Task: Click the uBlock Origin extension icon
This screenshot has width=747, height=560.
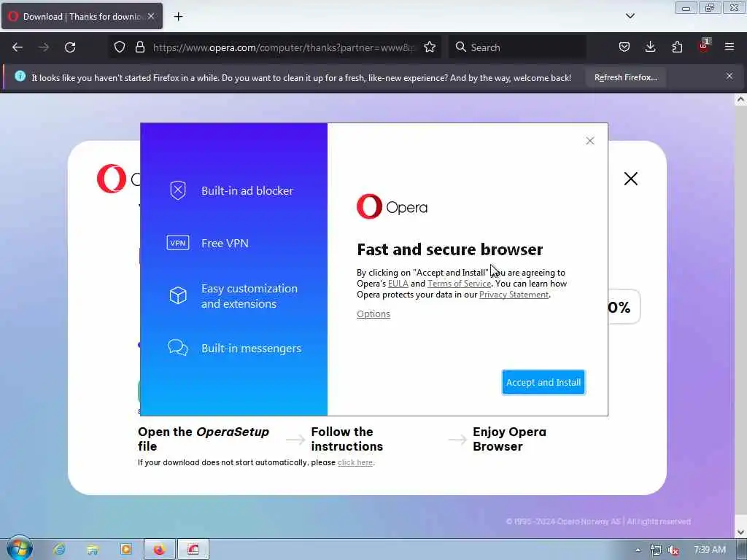Action: 704,46
